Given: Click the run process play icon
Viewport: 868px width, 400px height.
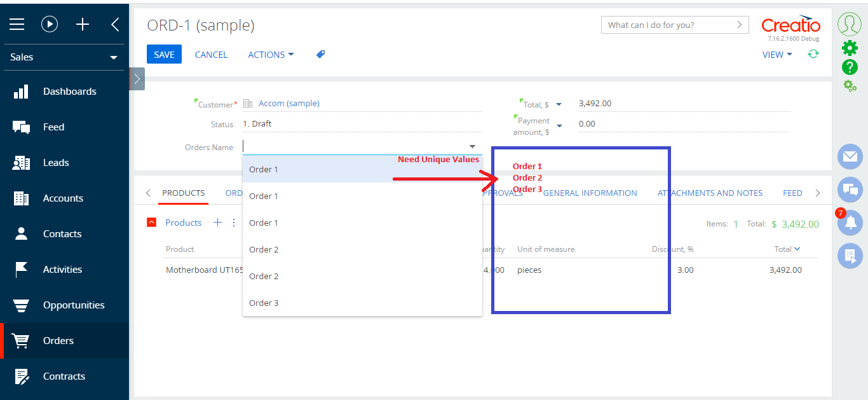Looking at the screenshot, I should click(x=51, y=24).
